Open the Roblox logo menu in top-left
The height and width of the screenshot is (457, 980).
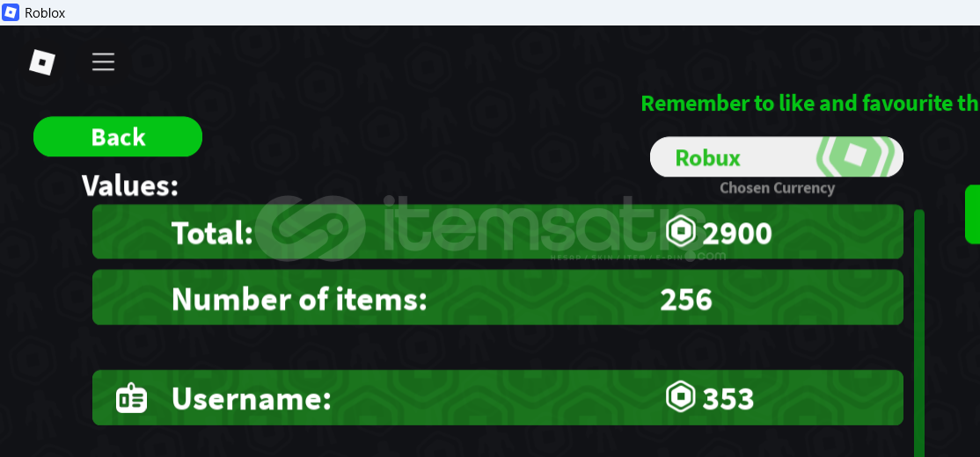pyautogui.click(x=42, y=62)
